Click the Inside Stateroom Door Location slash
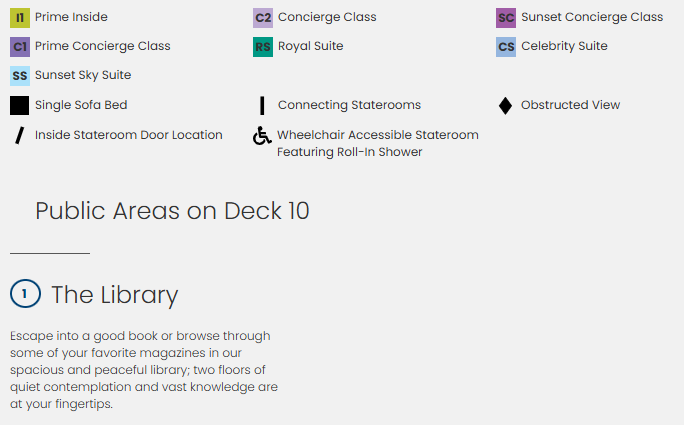 (19, 135)
